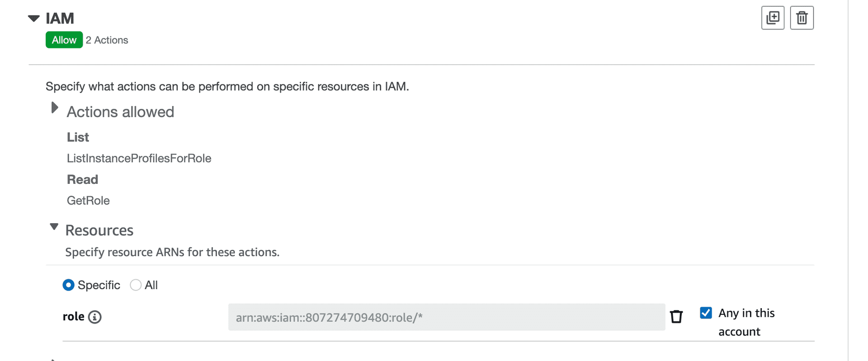Open the GetRole action
This screenshot has height=361, width=868.
point(88,200)
